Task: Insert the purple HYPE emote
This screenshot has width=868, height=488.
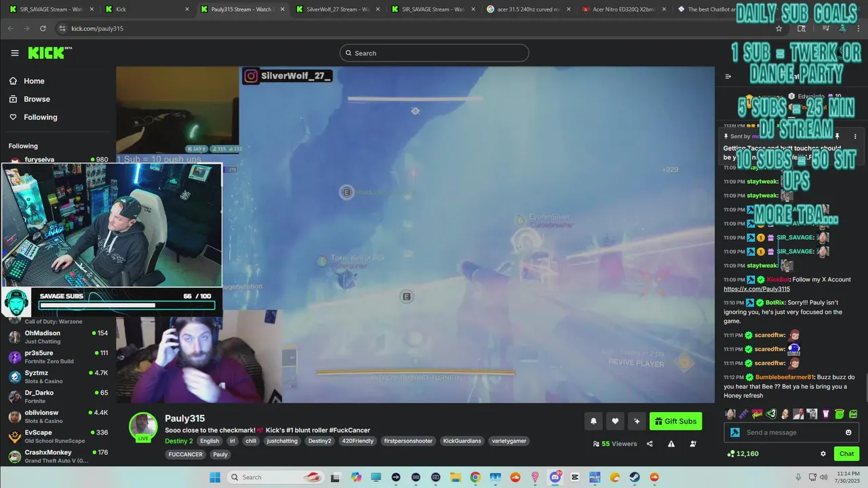Action: point(744,413)
